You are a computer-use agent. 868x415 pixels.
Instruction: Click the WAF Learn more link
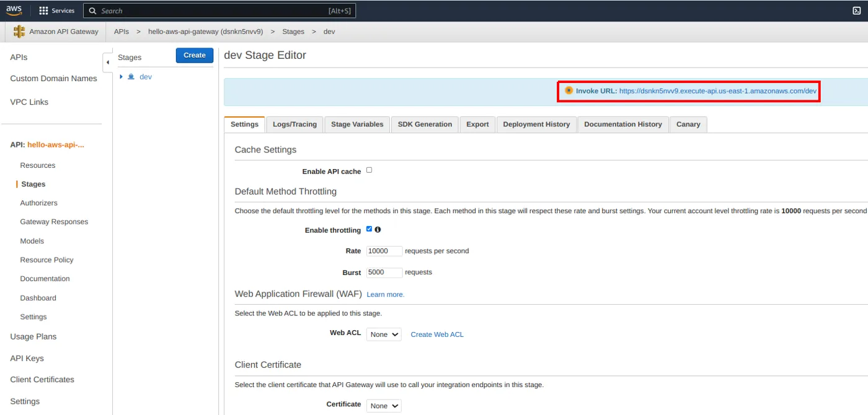[385, 295]
